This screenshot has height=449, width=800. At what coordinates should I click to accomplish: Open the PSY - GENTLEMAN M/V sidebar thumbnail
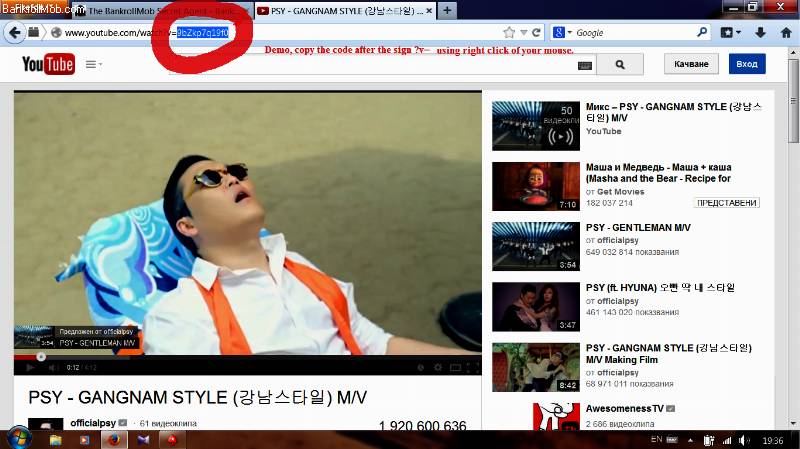click(536, 246)
